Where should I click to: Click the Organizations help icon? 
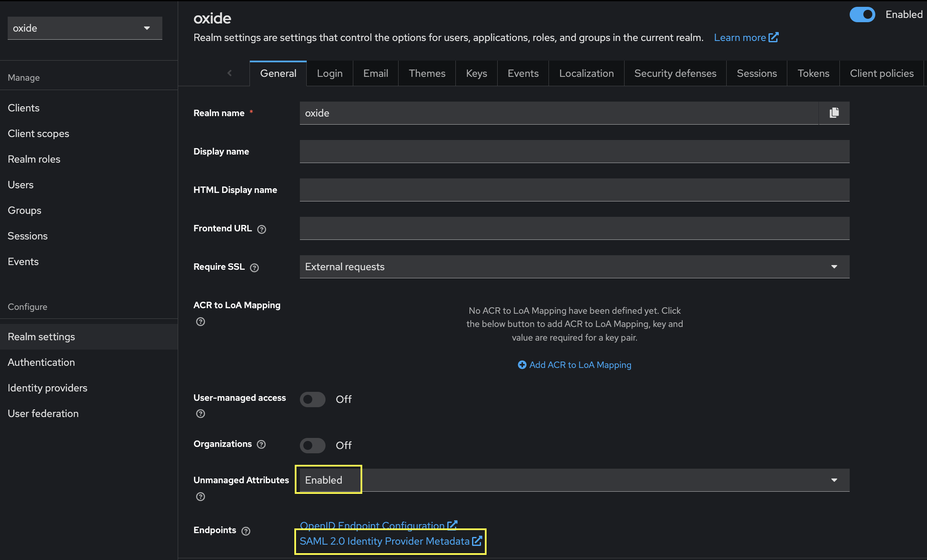coord(261,444)
